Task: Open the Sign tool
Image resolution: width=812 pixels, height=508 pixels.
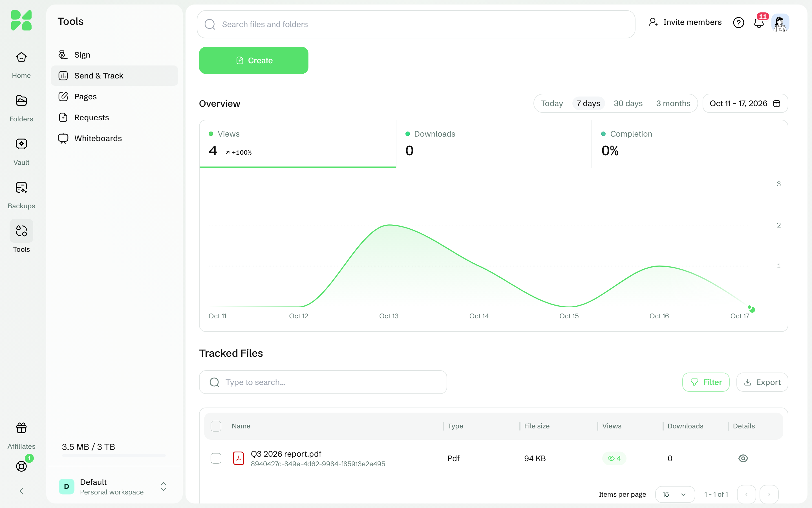Action: [114, 55]
